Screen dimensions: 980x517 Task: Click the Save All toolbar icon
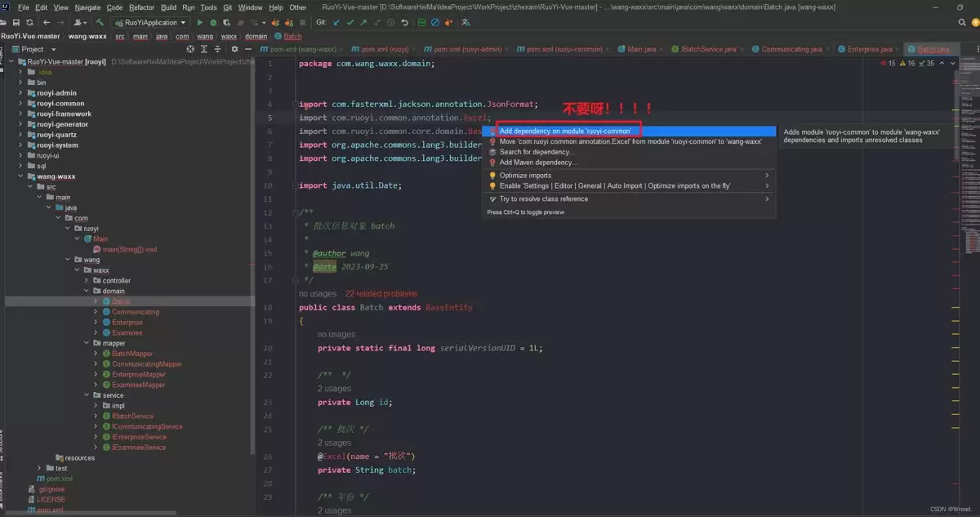point(16,22)
